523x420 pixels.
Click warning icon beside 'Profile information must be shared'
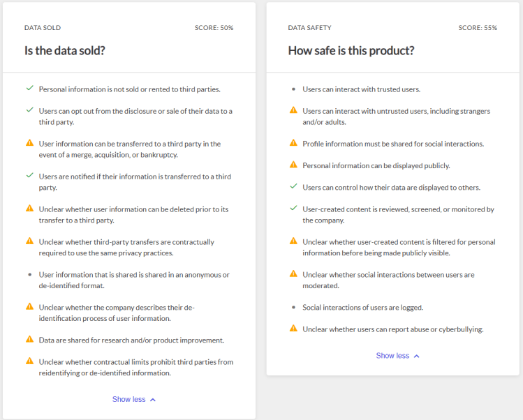pyautogui.click(x=293, y=143)
